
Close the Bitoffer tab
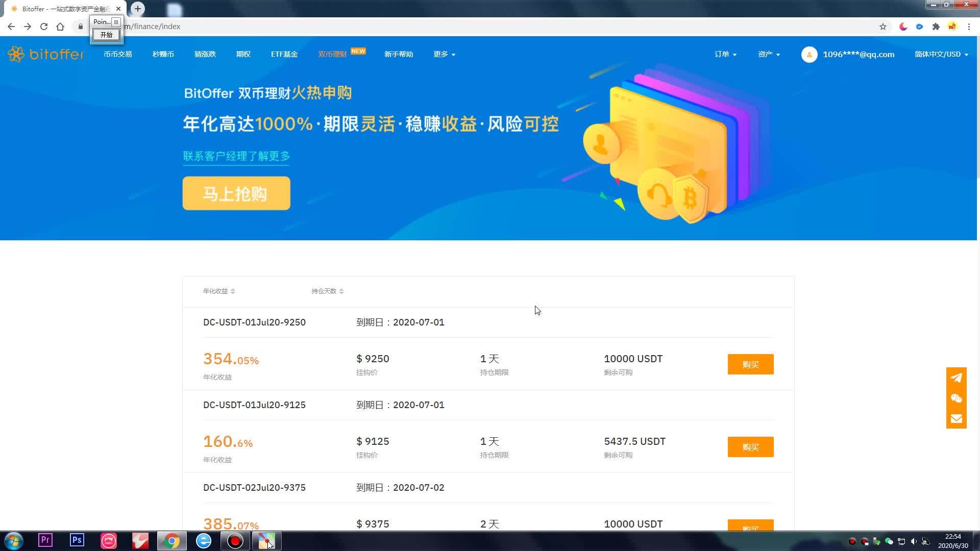coord(118,9)
